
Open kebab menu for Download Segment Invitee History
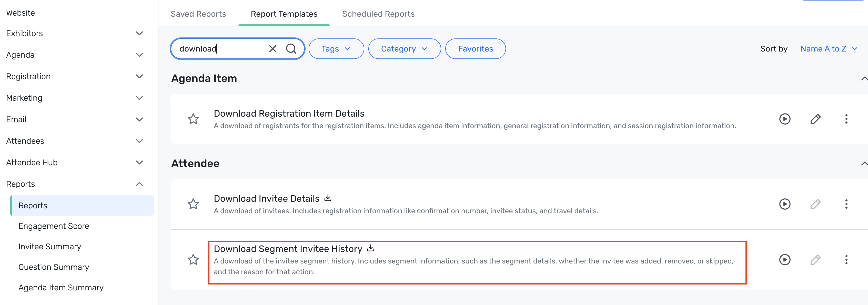(846, 259)
